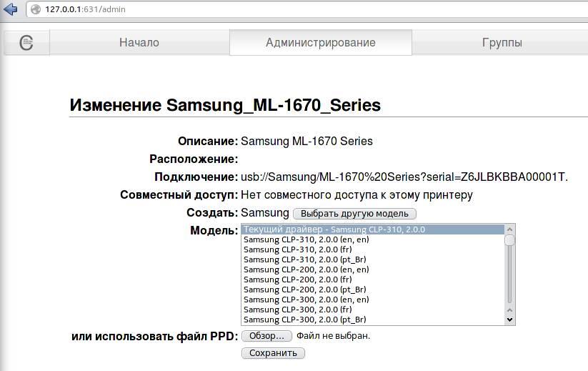Click the model list scrollbar thumb

coord(509,240)
